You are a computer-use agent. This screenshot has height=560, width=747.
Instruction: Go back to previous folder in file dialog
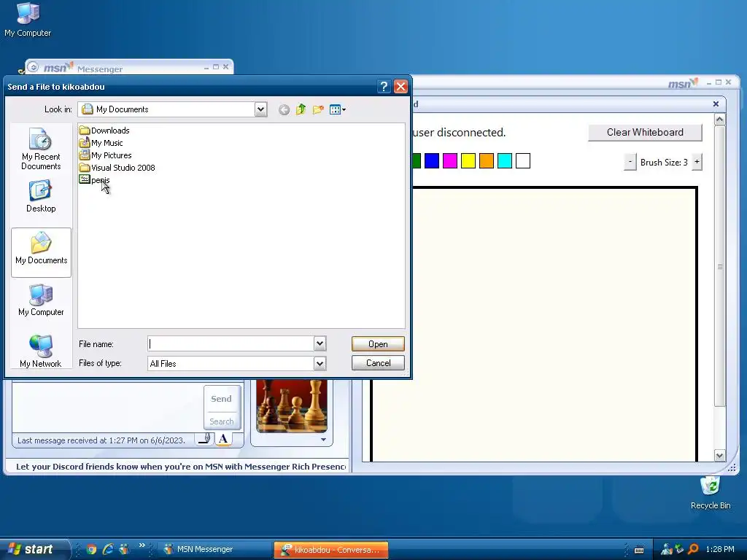[284, 110]
